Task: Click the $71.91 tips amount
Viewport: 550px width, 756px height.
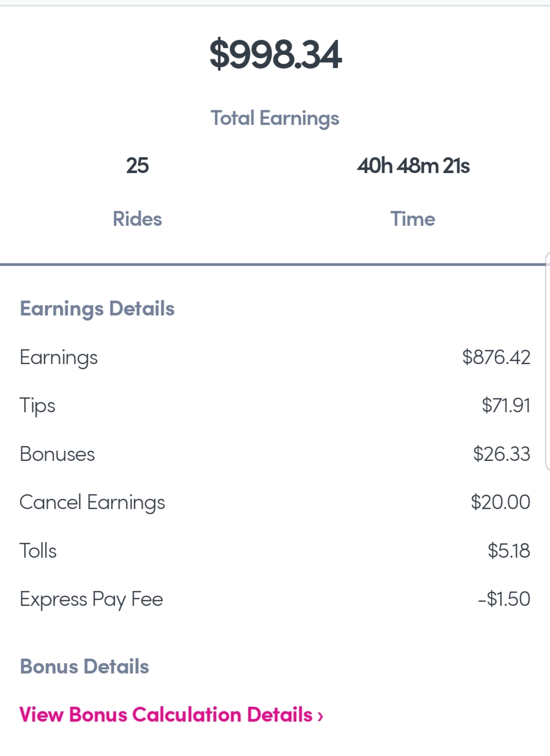Action: (505, 405)
